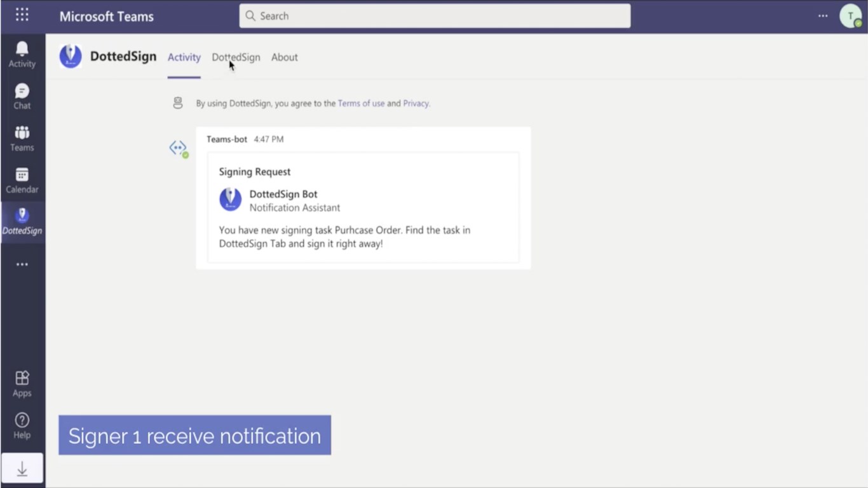The width and height of the screenshot is (868, 488).
Task: Click the DottedSign Bot name in the card
Action: click(283, 194)
